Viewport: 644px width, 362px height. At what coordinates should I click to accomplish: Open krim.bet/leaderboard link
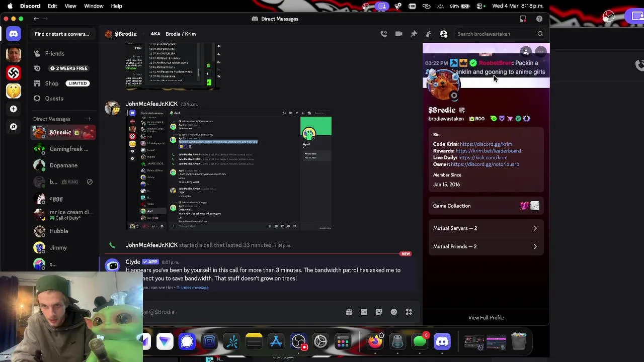(x=488, y=151)
